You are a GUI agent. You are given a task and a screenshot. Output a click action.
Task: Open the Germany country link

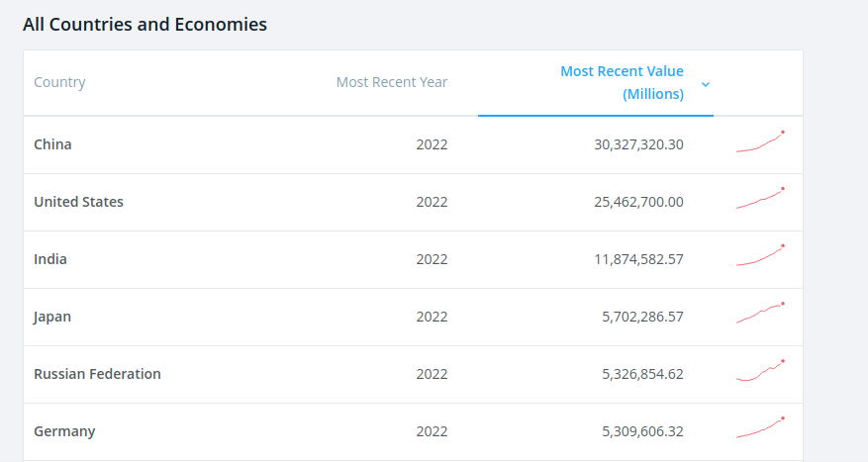(x=64, y=431)
